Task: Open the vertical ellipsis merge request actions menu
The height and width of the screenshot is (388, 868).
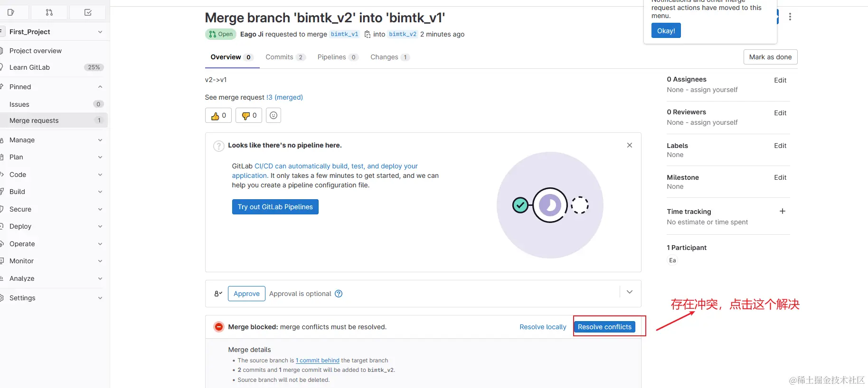Action: [x=790, y=17]
